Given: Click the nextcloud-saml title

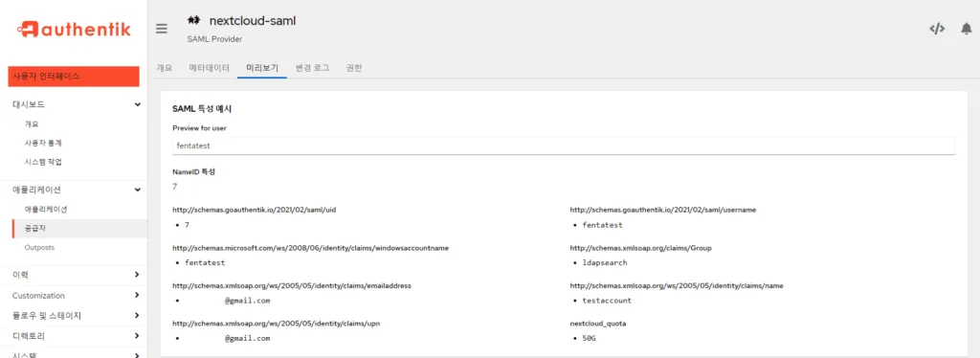Looking at the screenshot, I should point(253,21).
